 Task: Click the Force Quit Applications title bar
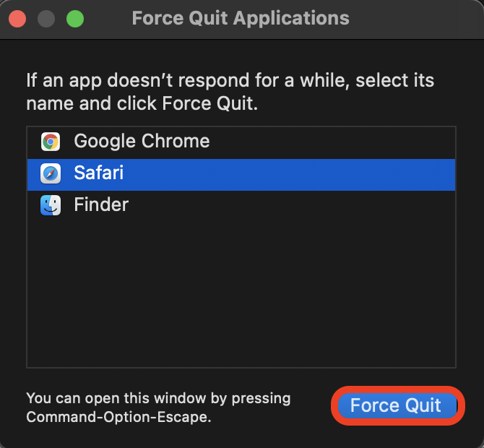point(405,19)
